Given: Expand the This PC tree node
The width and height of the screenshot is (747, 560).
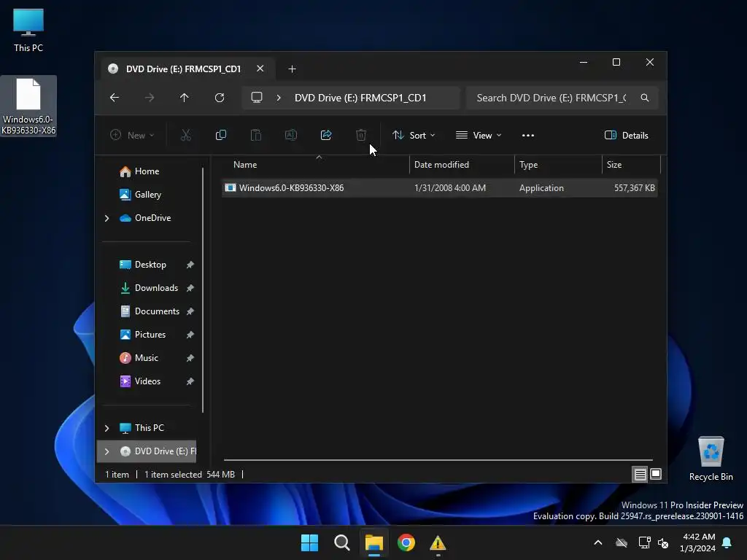Looking at the screenshot, I should (107, 428).
